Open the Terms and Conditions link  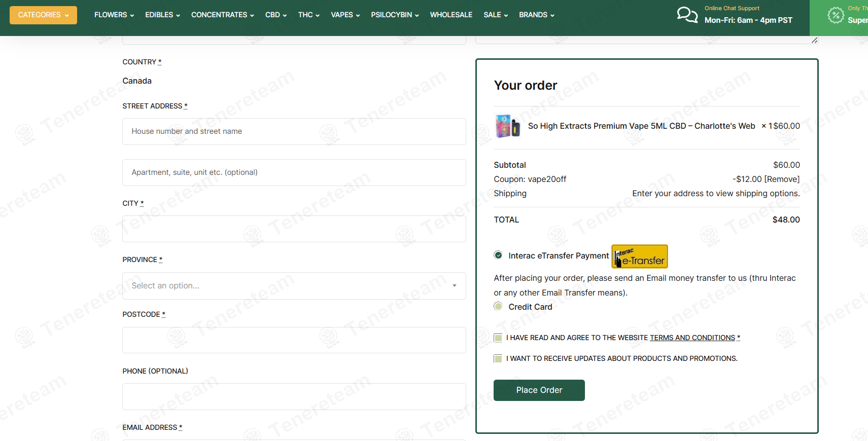[692, 338]
